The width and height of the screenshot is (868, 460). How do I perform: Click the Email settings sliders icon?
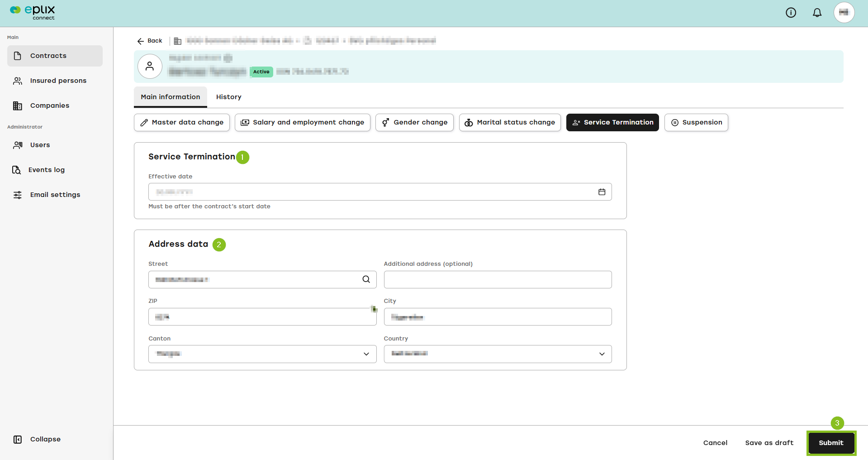click(x=18, y=195)
